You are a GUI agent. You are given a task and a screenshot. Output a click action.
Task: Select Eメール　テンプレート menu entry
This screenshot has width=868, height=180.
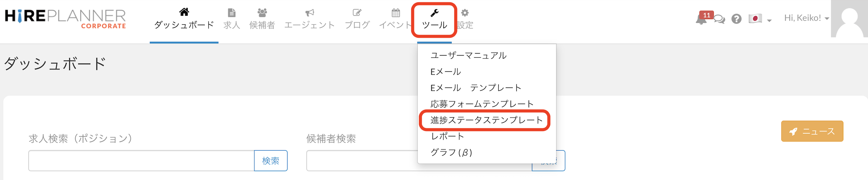pyautogui.click(x=476, y=88)
